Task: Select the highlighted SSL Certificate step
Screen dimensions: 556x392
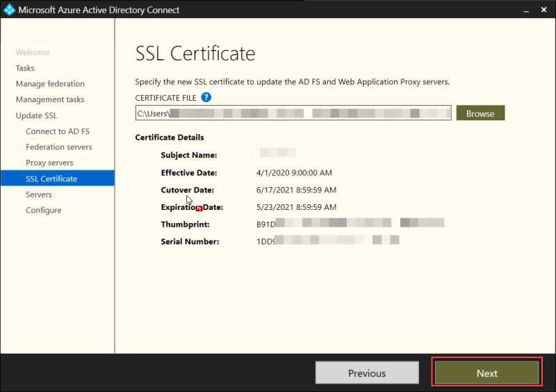Action: [51, 179]
